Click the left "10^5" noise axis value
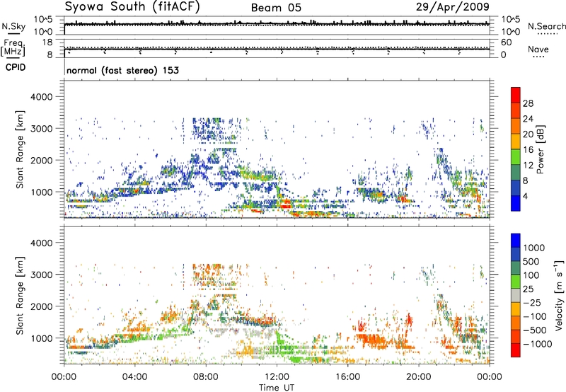 (43, 20)
